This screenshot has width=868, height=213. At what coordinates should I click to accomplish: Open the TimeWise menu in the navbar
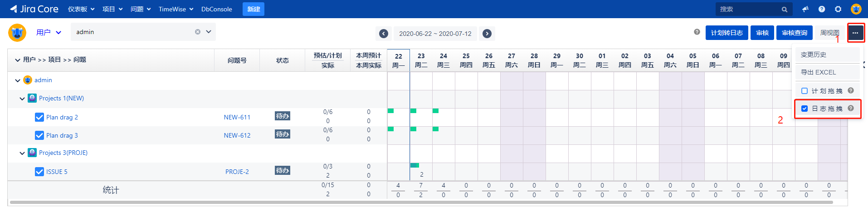coord(176,9)
